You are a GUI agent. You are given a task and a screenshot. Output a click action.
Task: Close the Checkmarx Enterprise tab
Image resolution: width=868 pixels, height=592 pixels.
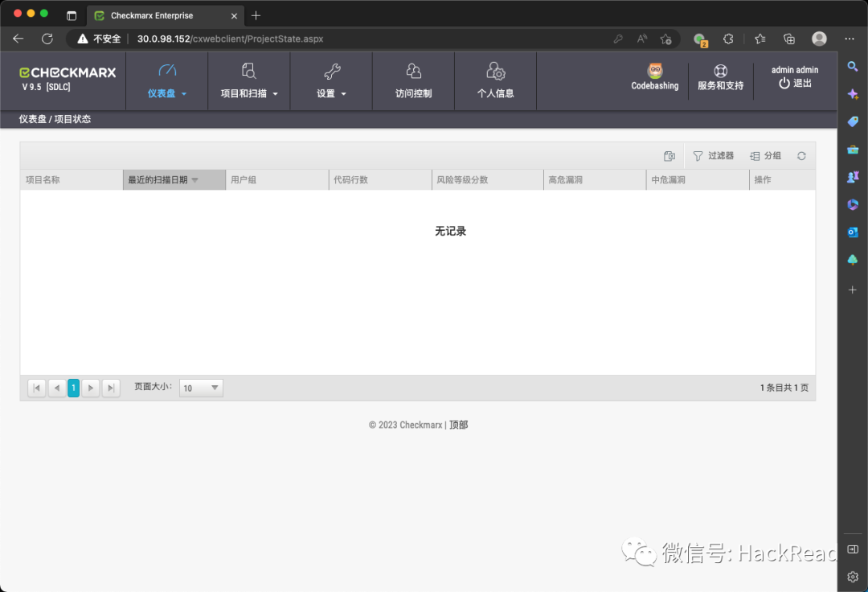point(234,16)
